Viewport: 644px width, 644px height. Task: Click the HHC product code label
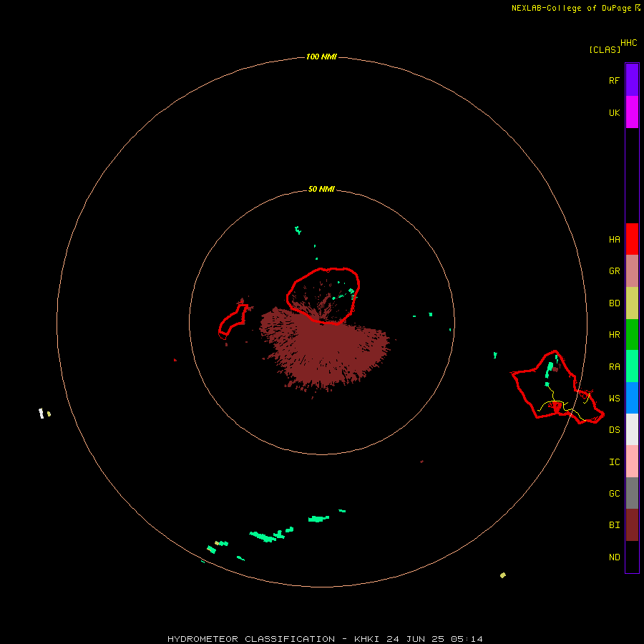(628, 43)
